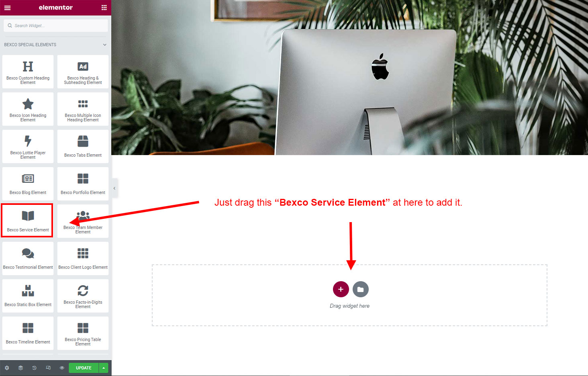The image size is (588, 376).
Task: Click the Add Template folder button
Action: pyautogui.click(x=360, y=289)
